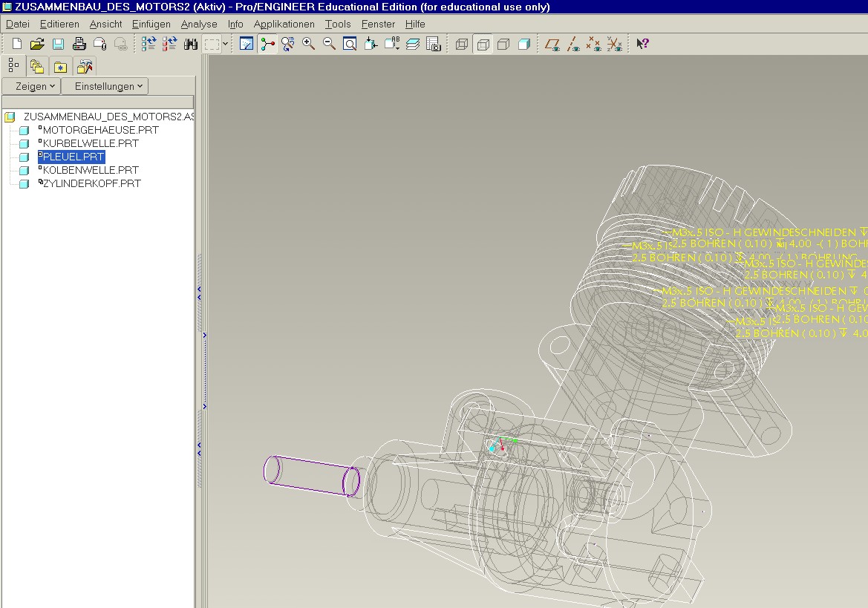Click the Zoom In magnifier icon
Screen dimensions: 868x608
tap(309, 44)
